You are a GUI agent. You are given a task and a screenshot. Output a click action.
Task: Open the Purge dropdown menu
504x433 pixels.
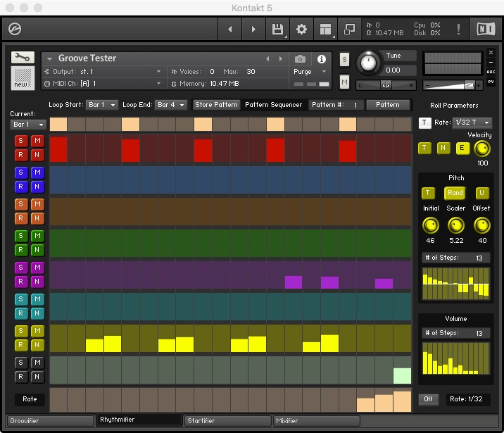310,72
